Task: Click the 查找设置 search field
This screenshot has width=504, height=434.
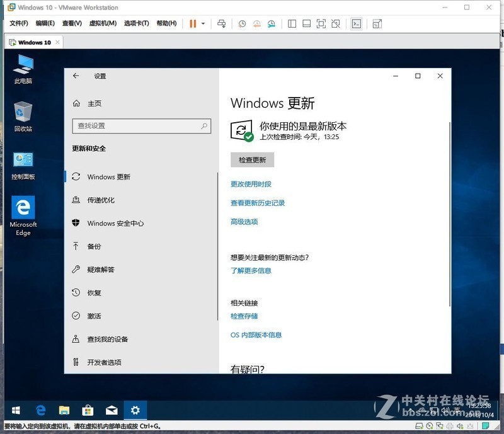Action: [x=141, y=125]
